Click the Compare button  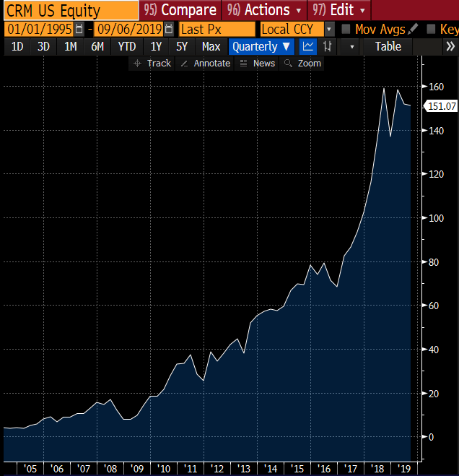(x=180, y=10)
